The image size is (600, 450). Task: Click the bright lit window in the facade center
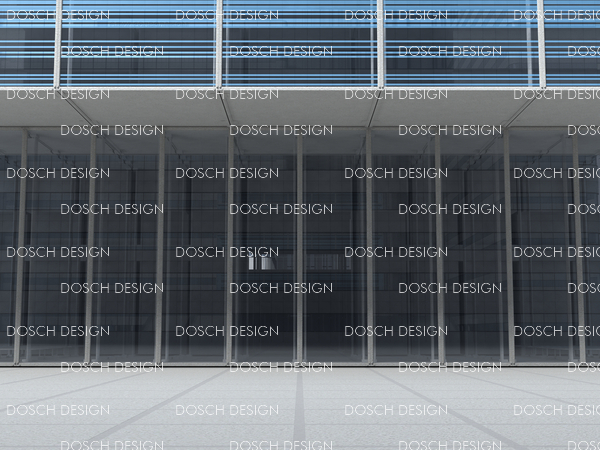pos(260,263)
